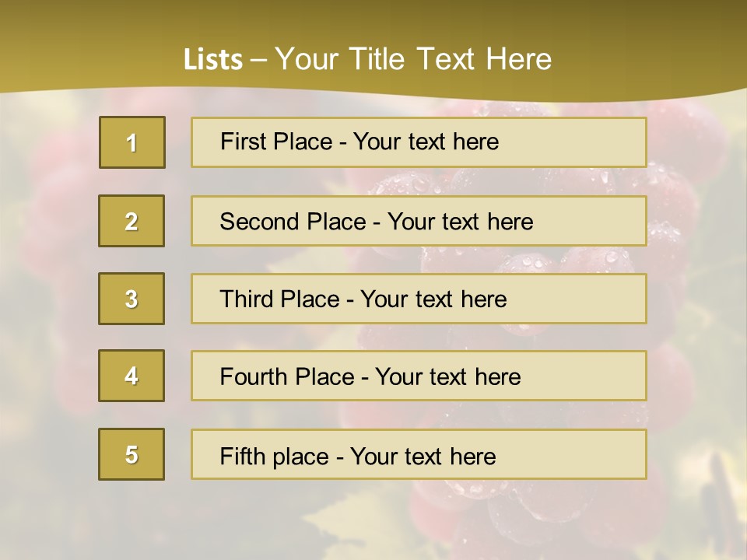
Task: Select the number 4 box
Action: (x=132, y=376)
